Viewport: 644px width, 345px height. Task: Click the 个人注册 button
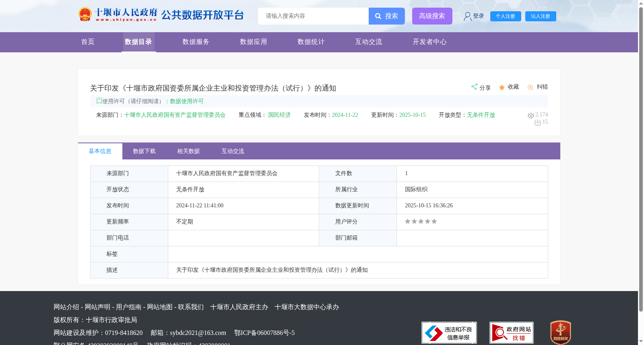point(506,16)
